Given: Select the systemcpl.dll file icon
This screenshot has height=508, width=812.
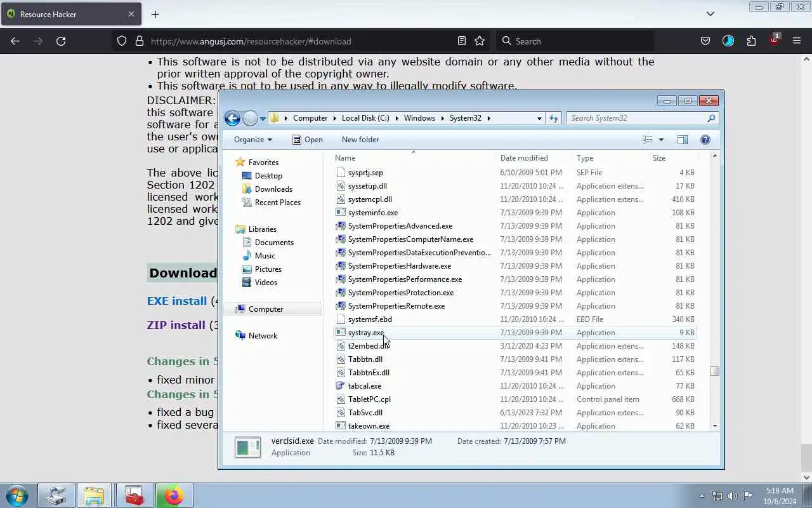Looking at the screenshot, I should [341, 199].
